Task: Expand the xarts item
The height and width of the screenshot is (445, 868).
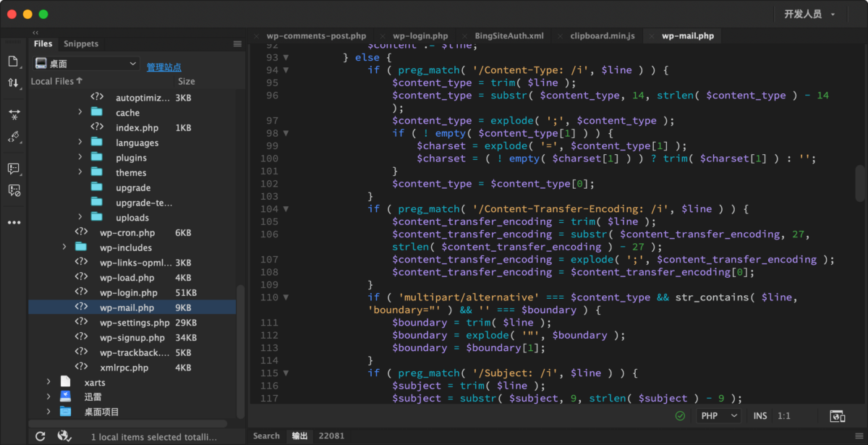Action: [x=48, y=382]
